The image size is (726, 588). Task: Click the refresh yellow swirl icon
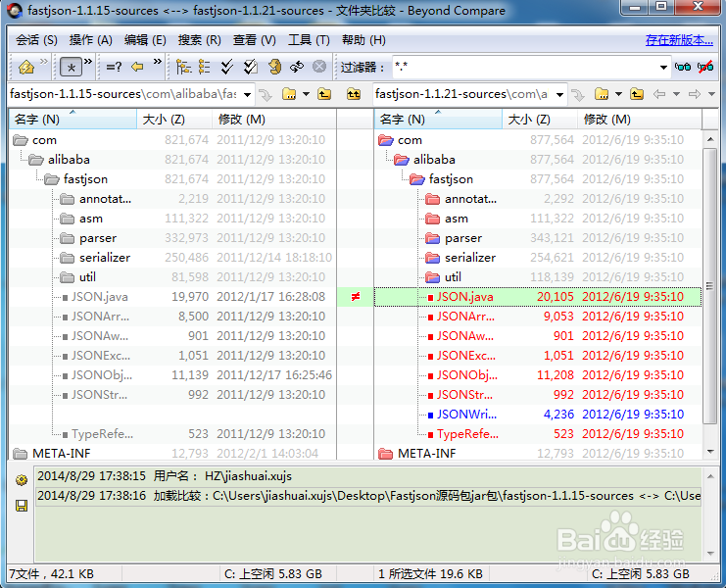coord(274,68)
